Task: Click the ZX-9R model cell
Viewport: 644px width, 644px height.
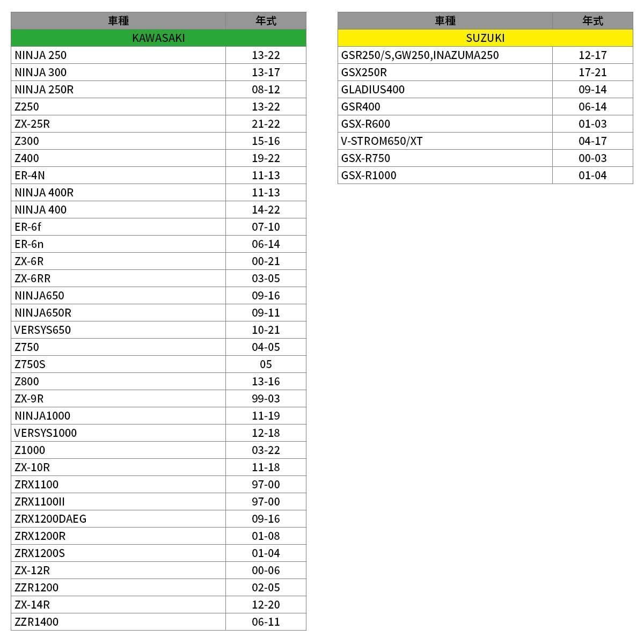Action: pyautogui.click(x=118, y=399)
